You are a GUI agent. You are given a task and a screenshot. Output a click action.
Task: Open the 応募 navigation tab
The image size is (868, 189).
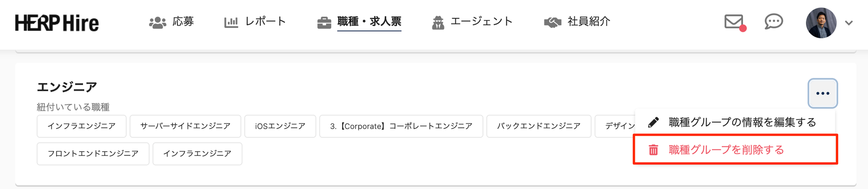tap(183, 22)
